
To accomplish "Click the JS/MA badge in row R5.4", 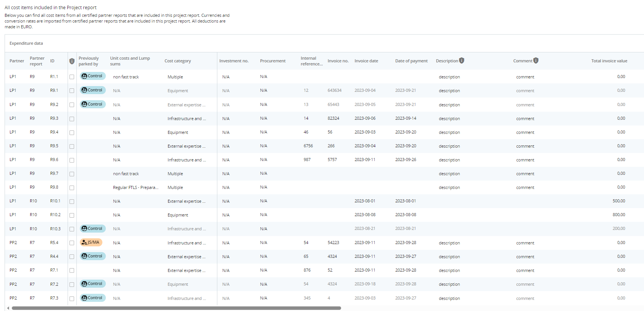I will coord(91,242).
